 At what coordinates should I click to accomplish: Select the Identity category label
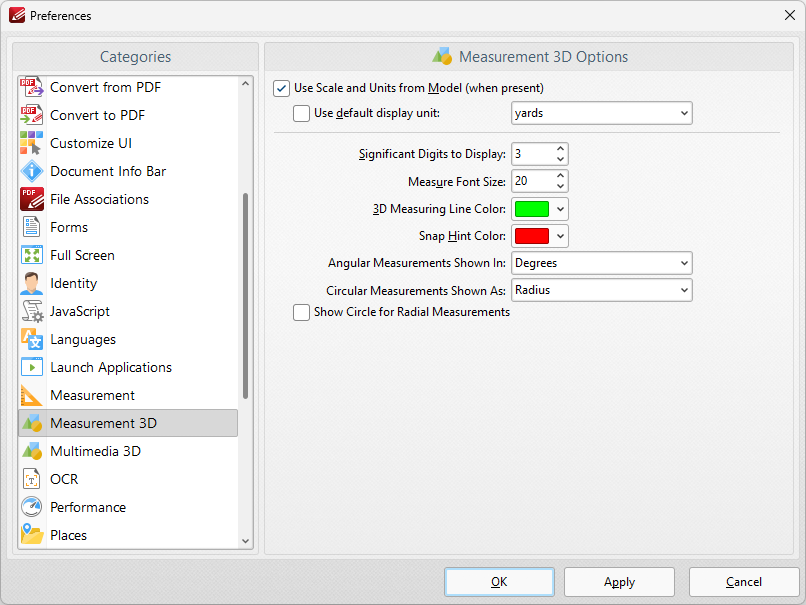coord(74,283)
